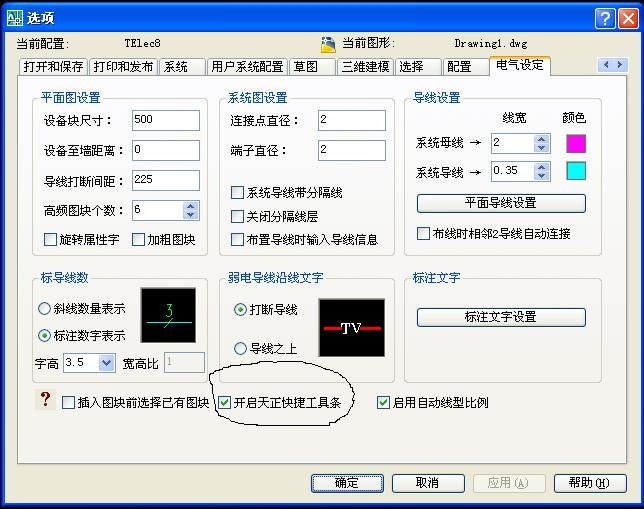
Task: Select the 电气设定 tab
Action: (x=520, y=65)
